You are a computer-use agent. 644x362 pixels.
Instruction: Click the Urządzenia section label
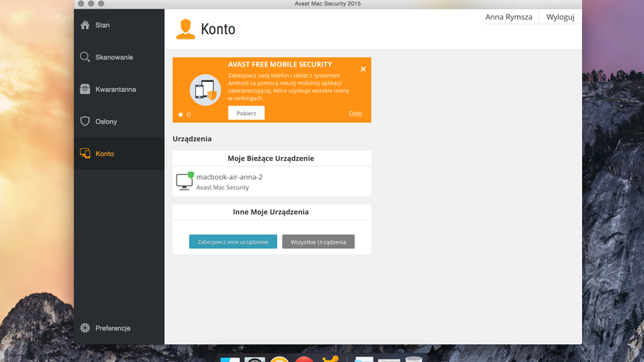tap(192, 138)
